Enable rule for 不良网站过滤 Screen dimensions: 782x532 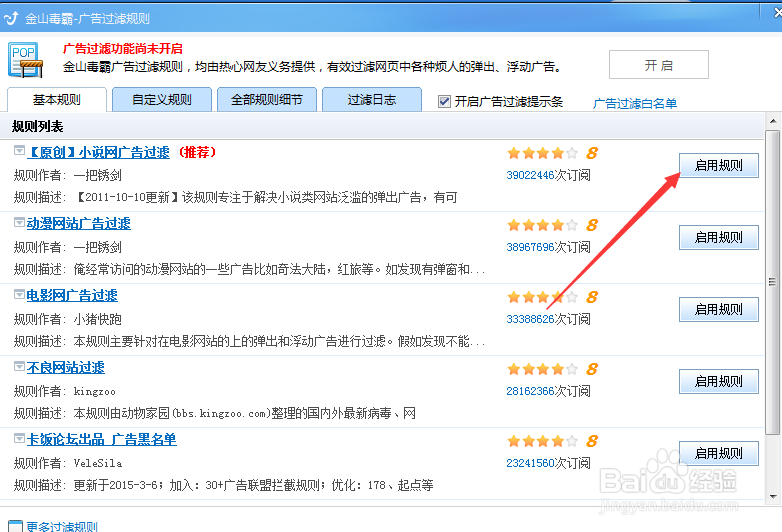point(719,381)
